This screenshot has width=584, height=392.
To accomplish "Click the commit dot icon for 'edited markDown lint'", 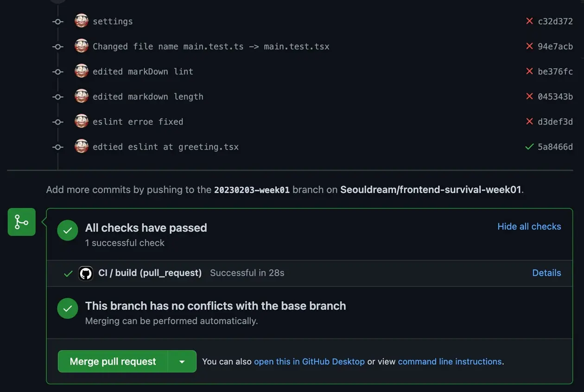I will [58, 71].
